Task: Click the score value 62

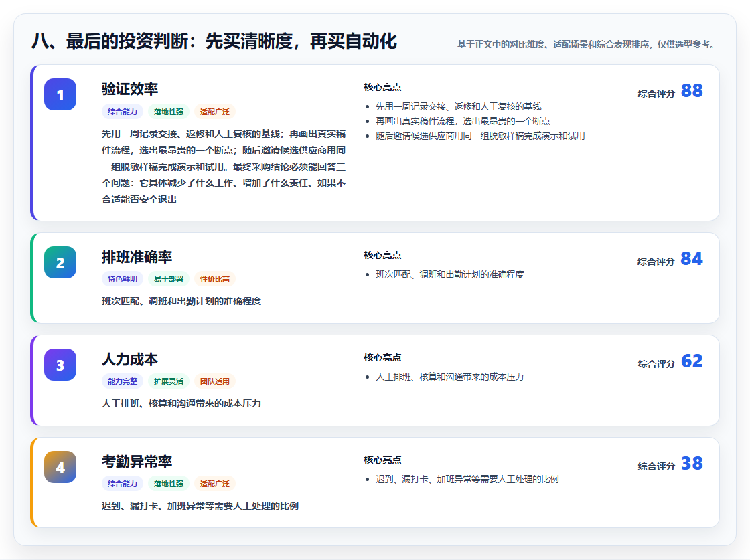Action: (692, 361)
